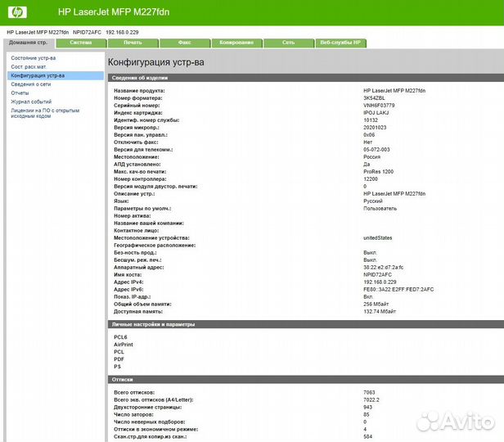
Task: Click available memory value 132.74 Мбайт
Action: tap(380, 312)
